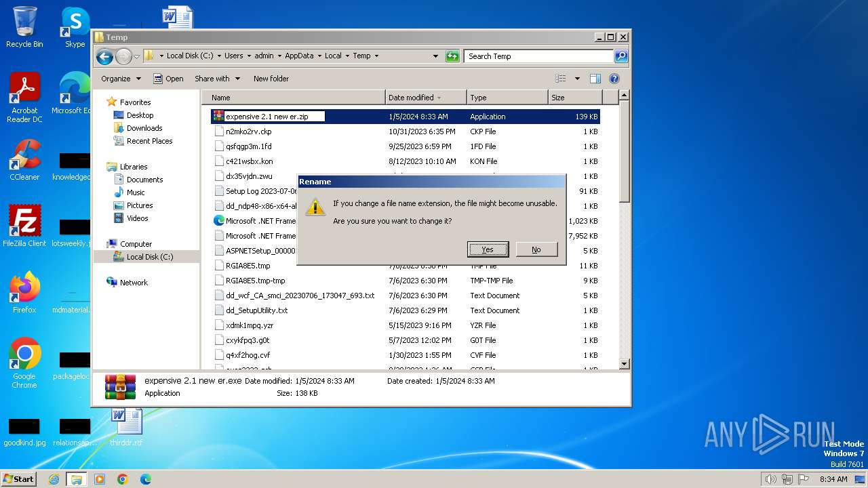
Task: Open the Organize menu
Action: 121,79
